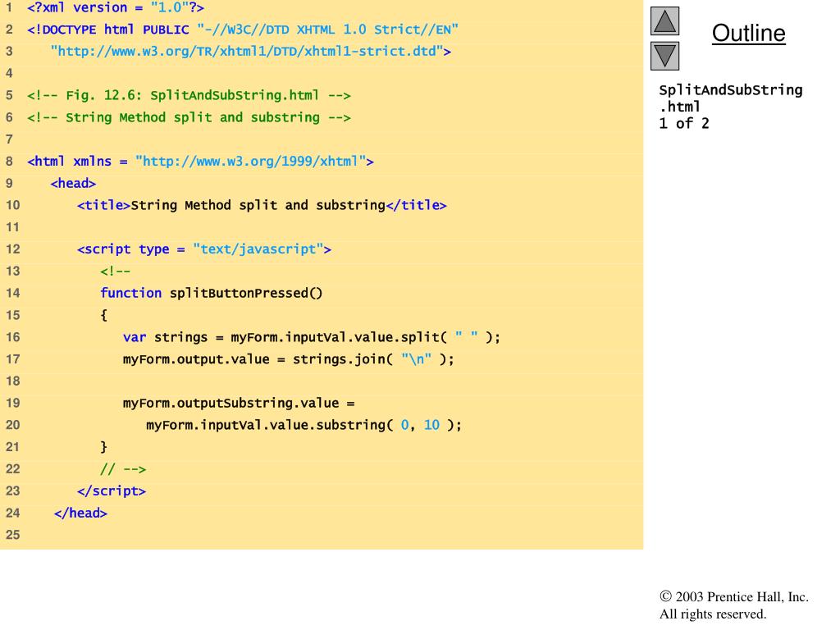Click the myForm.outputSubstring.value assignment line
Screen dimensions: 840x630
[239, 403]
